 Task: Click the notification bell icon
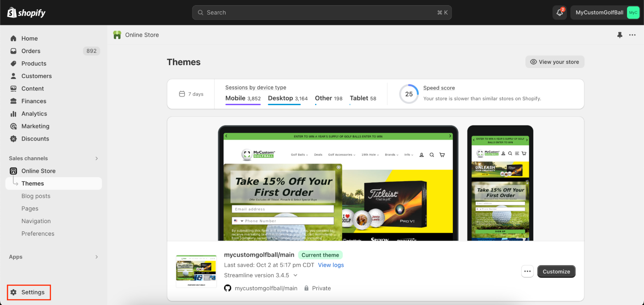[x=560, y=13]
